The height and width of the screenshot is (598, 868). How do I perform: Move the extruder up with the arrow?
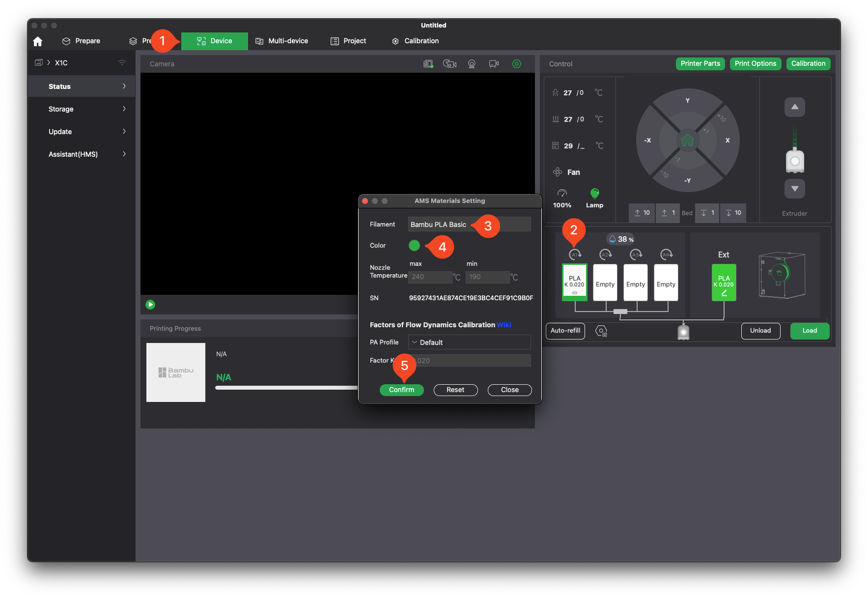(x=794, y=107)
